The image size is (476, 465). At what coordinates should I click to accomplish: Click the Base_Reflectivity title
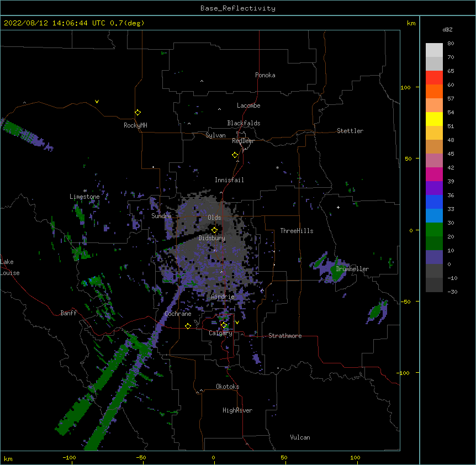pyautogui.click(x=238, y=8)
